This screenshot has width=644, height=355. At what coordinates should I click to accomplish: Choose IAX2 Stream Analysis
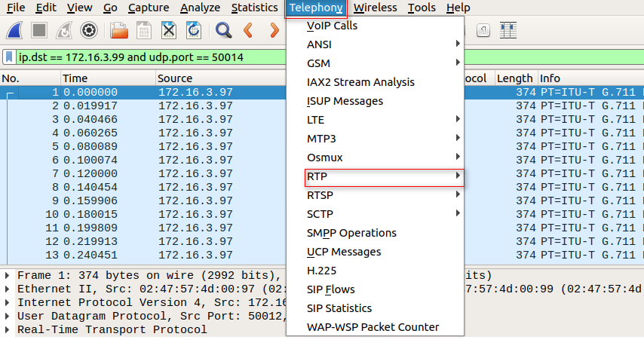coord(375,82)
